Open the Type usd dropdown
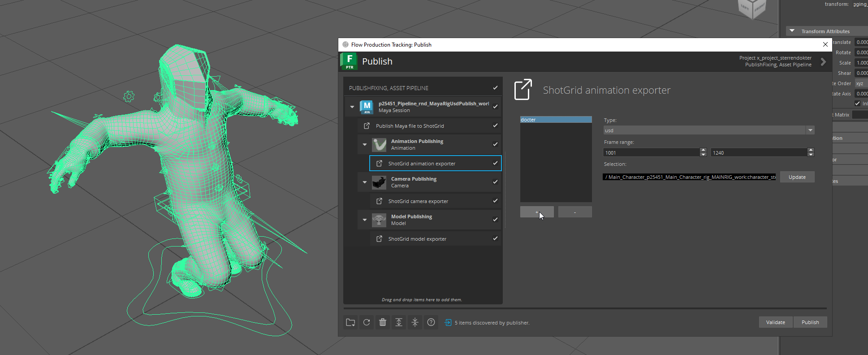The width and height of the screenshot is (868, 355). [x=709, y=130]
